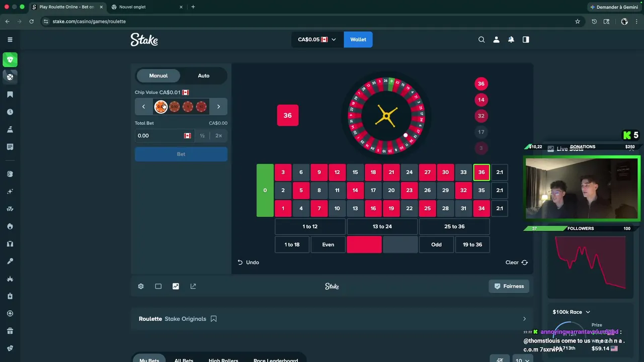Bet on Odd

[x=436, y=244]
